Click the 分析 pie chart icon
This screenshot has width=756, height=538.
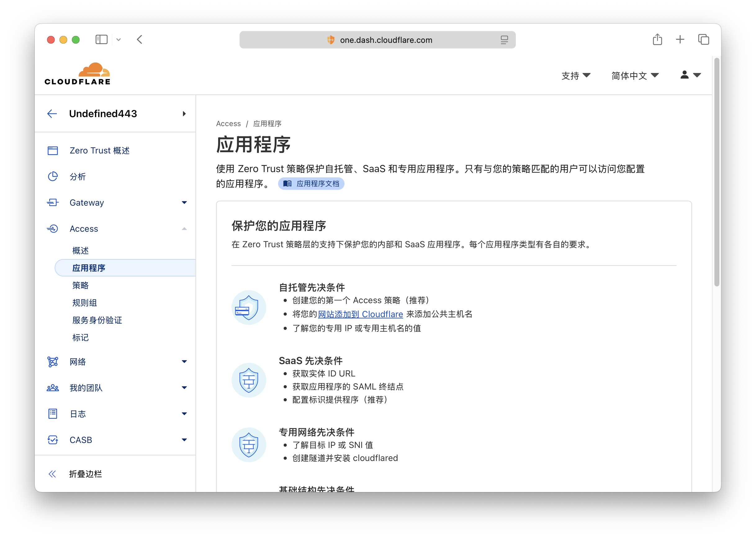point(53,176)
